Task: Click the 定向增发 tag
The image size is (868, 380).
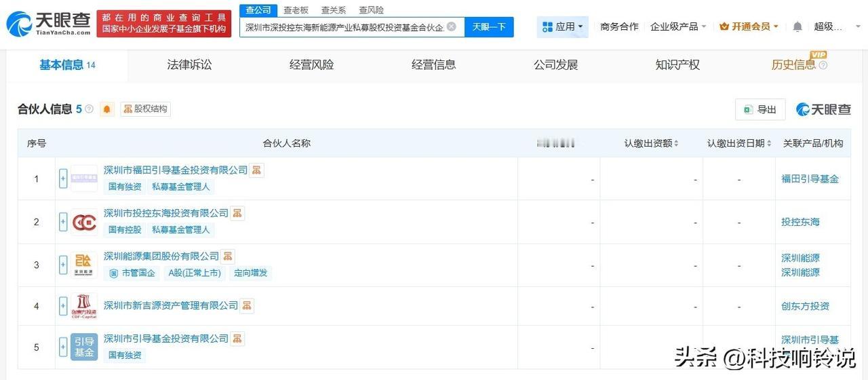Action: [x=251, y=273]
